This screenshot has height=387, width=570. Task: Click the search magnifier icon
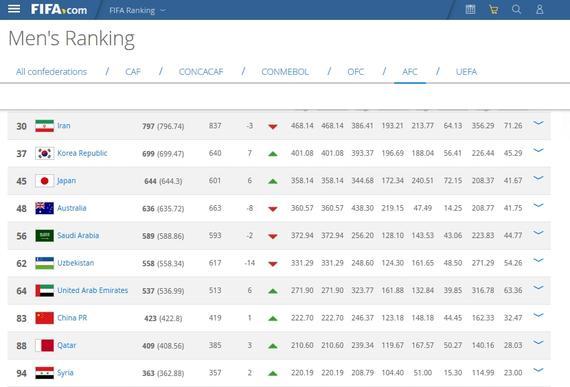(517, 9)
